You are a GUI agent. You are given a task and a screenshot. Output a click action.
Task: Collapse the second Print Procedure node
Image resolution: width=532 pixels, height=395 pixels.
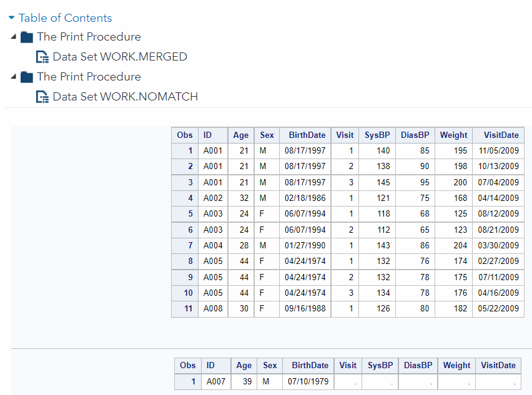[13, 77]
